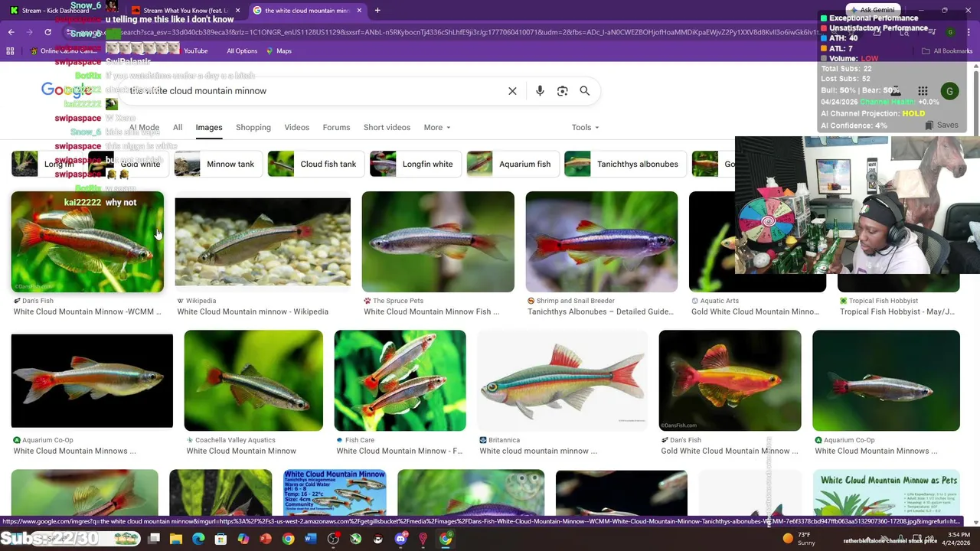Open Microsoft Store from the taskbar
This screenshot has height=551, width=980.
click(220, 539)
